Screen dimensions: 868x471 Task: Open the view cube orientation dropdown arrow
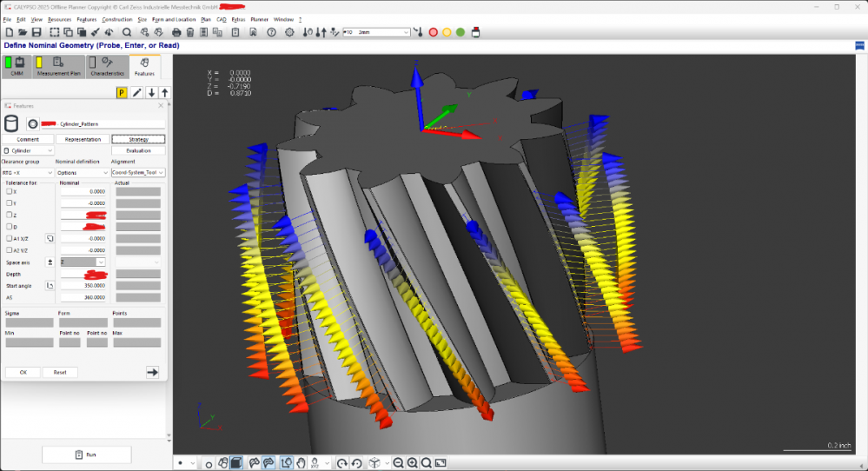[387, 463]
